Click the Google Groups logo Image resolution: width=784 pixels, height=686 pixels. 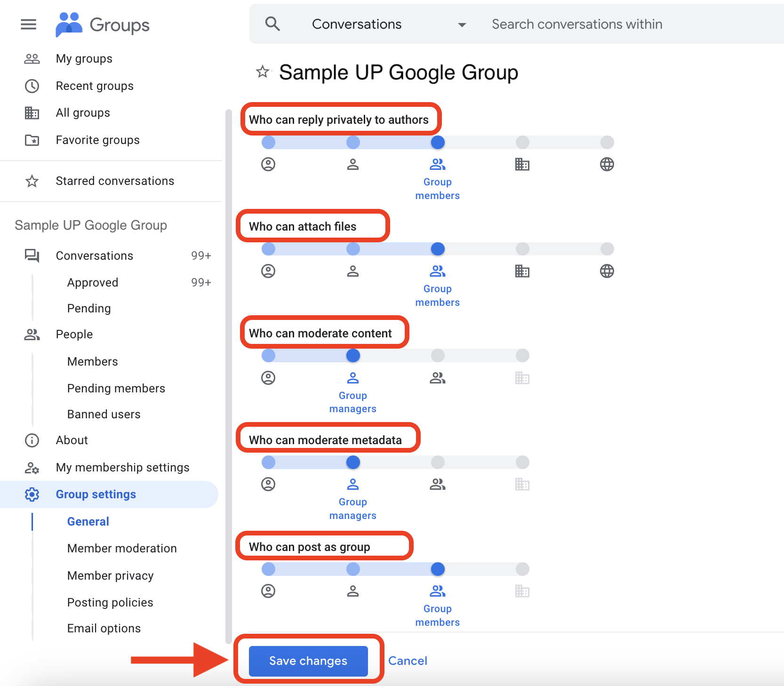102,24
